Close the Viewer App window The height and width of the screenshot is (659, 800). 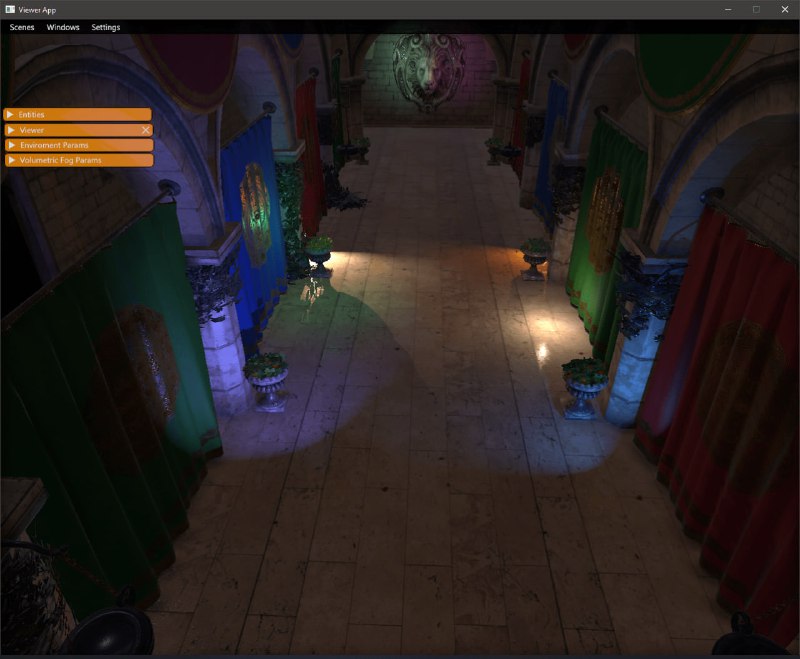point(785,9)
